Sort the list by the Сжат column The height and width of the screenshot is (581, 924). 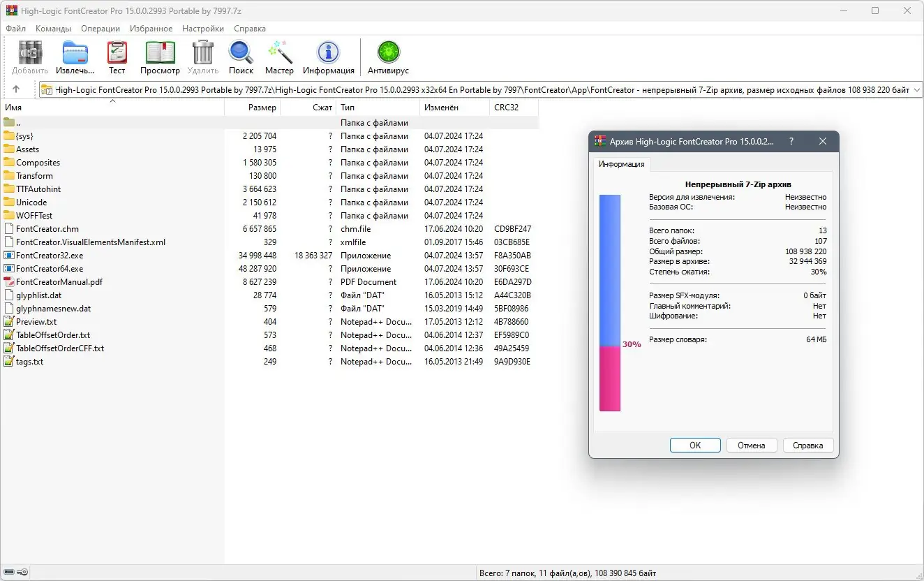pos(308,108)
